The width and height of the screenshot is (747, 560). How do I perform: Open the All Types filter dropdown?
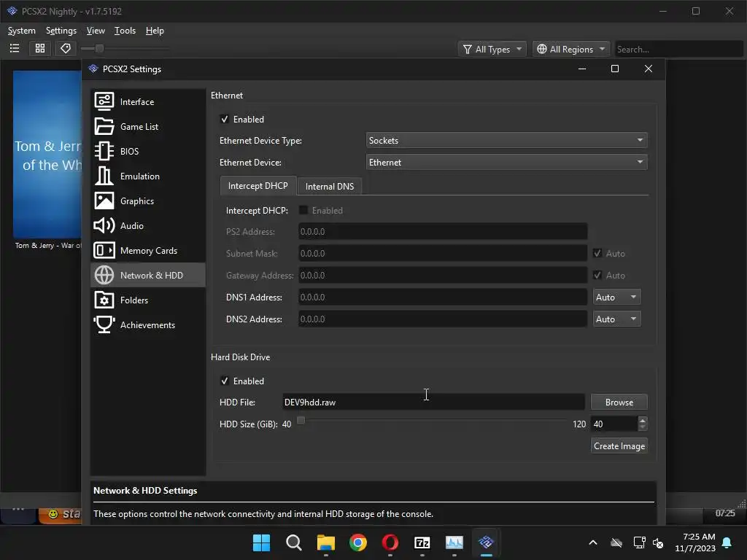click(x=492, y=49)
